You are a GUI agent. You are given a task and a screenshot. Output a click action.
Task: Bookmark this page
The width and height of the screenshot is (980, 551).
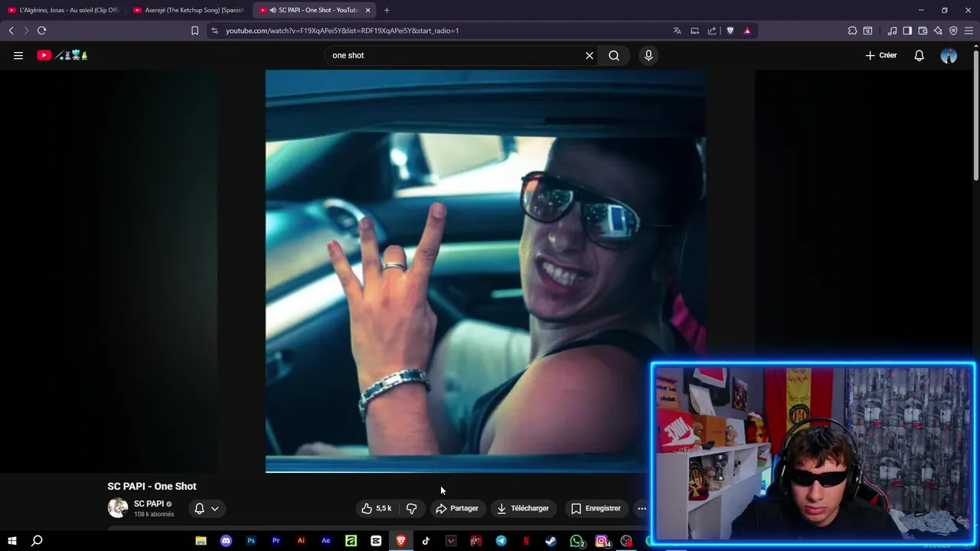[194, 31]
